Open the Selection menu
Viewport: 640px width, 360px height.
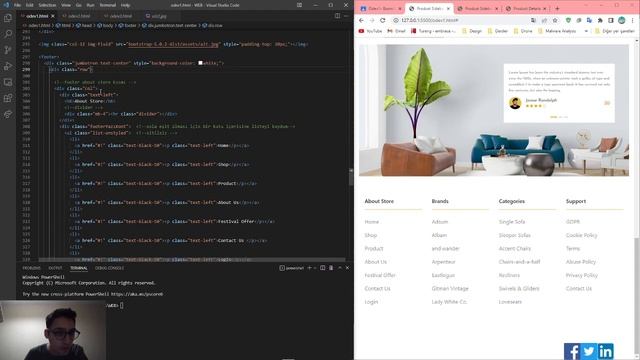click(x=47, y=5)
